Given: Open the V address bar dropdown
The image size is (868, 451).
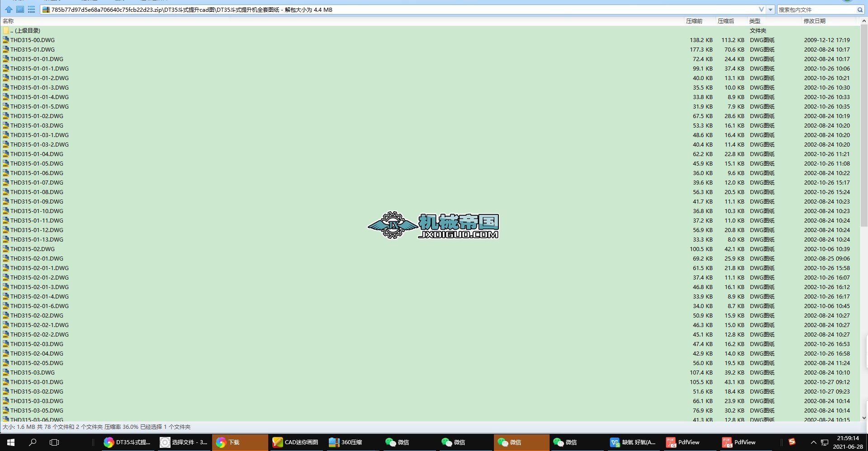Looking at the screenshot, I should [x=762, y=9].
